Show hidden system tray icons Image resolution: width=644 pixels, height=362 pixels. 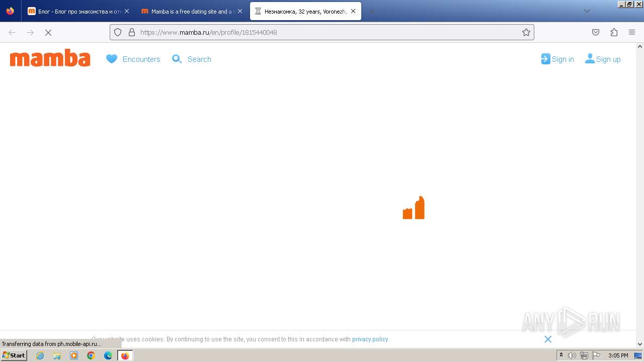[x=561, y=355]
